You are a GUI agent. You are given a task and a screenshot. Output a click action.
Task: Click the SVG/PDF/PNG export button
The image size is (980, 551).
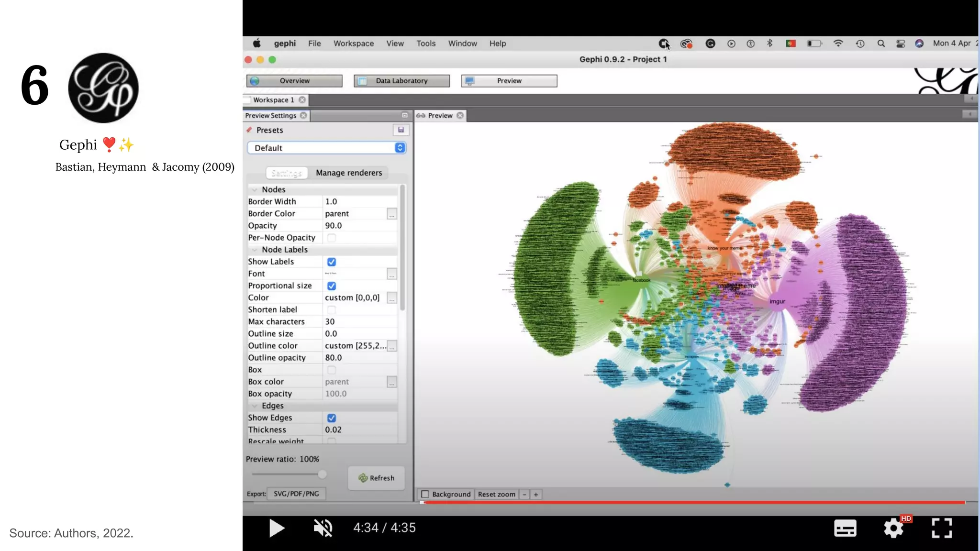point(296,494)
